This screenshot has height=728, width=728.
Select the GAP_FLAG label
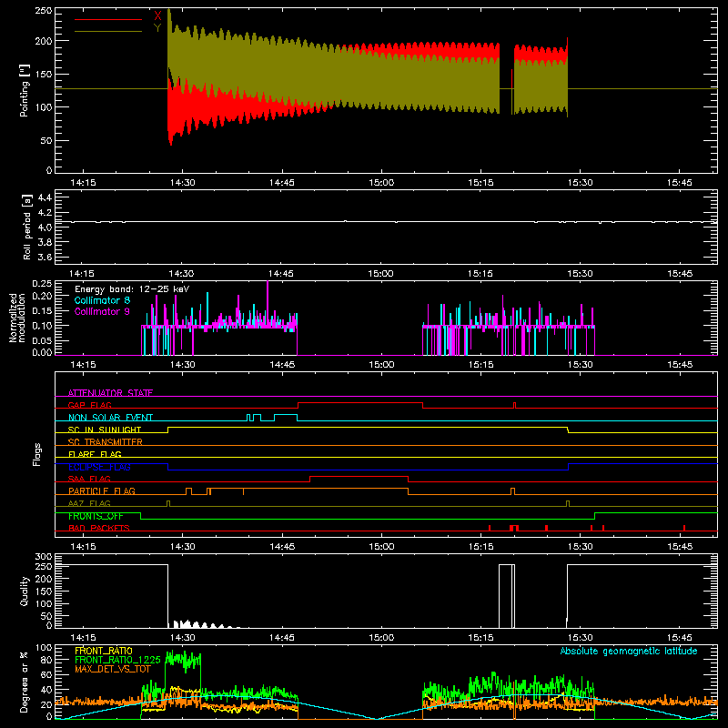[89, 405]
